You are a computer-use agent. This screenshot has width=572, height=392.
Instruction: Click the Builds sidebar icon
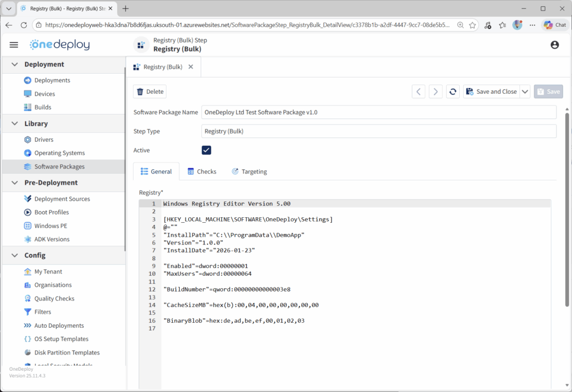click(x=28, y=107)
